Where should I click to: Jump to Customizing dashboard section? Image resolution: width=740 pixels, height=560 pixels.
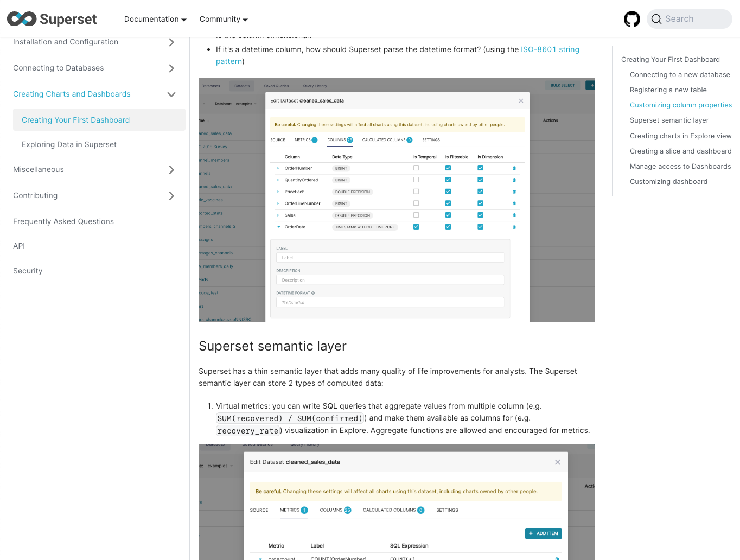(x=668, y=182)
